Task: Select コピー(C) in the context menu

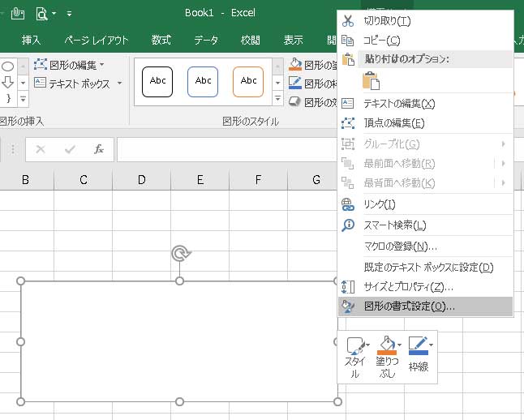Action: click(x=382, y=41)
